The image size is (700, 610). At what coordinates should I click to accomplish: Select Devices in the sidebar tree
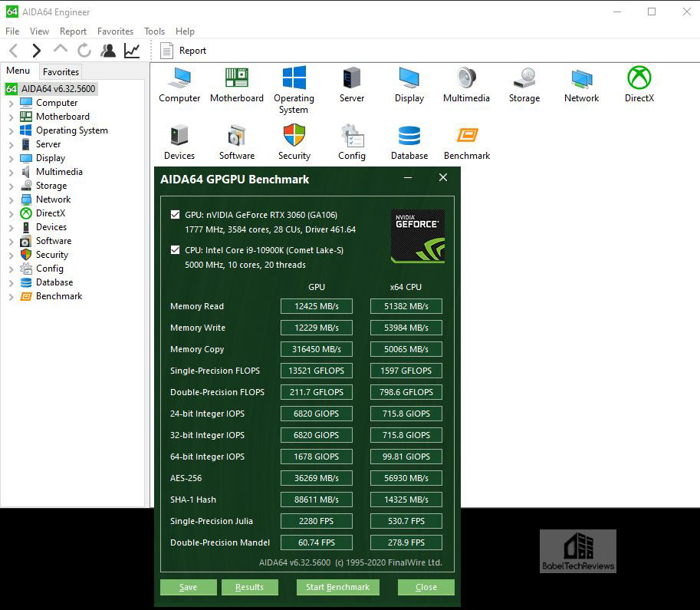point(51,227)
